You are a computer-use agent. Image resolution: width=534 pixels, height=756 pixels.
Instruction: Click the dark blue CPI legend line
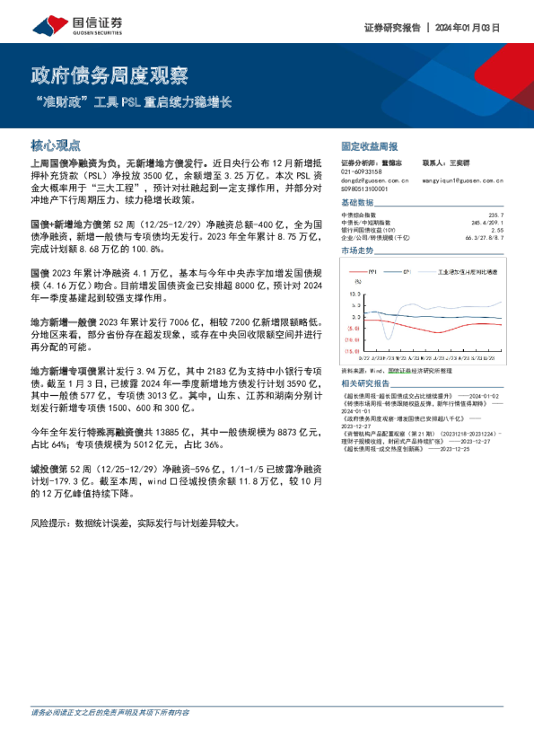(392, 272)
